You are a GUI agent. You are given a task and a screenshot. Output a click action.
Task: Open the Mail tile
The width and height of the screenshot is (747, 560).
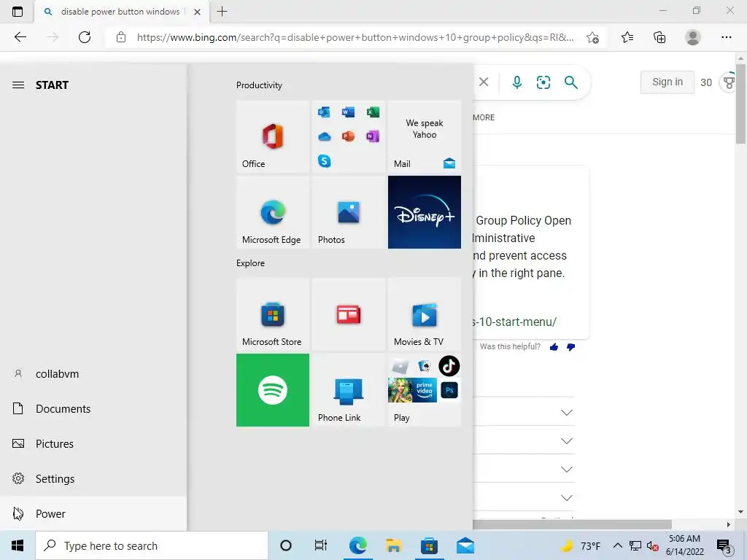coord(425,136)
